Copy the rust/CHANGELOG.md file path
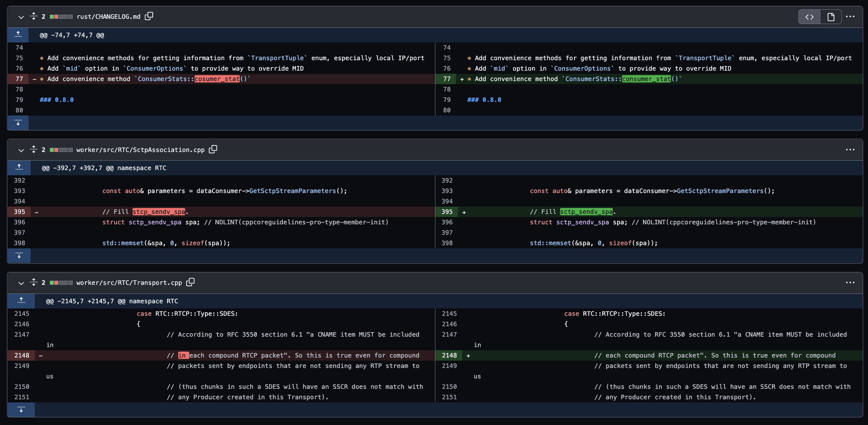The width and height of the screenshot is (868, 425). [149, 16]
